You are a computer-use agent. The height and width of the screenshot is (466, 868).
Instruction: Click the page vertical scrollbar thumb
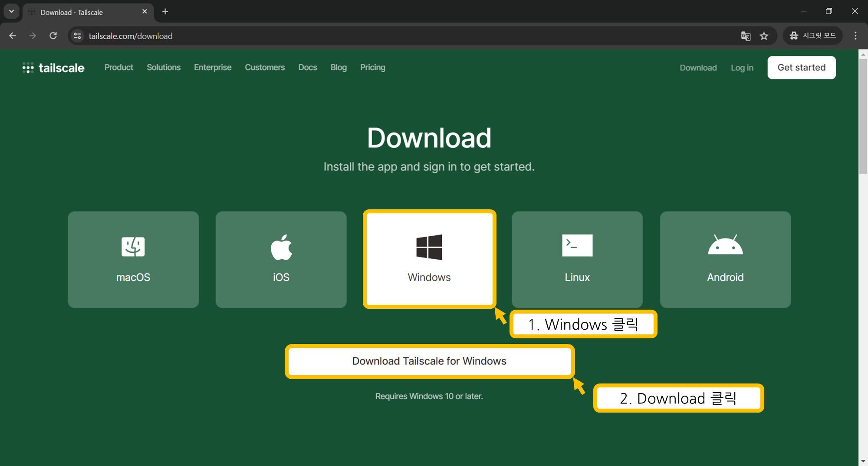pos(863,116)
